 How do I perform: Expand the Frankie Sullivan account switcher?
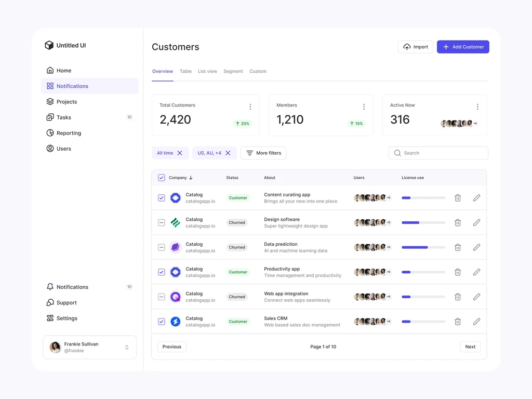127,347
